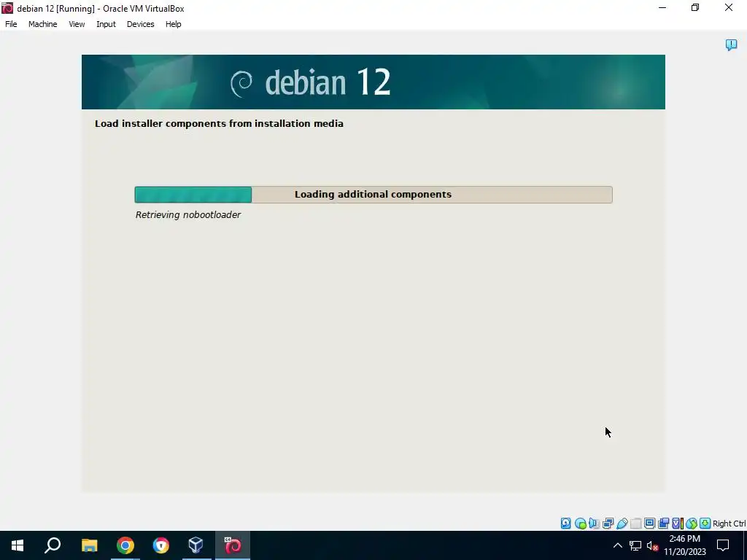Click the 'Retrieving nobootloader' status text
The image size is (747, 560).
pos(188,215)
